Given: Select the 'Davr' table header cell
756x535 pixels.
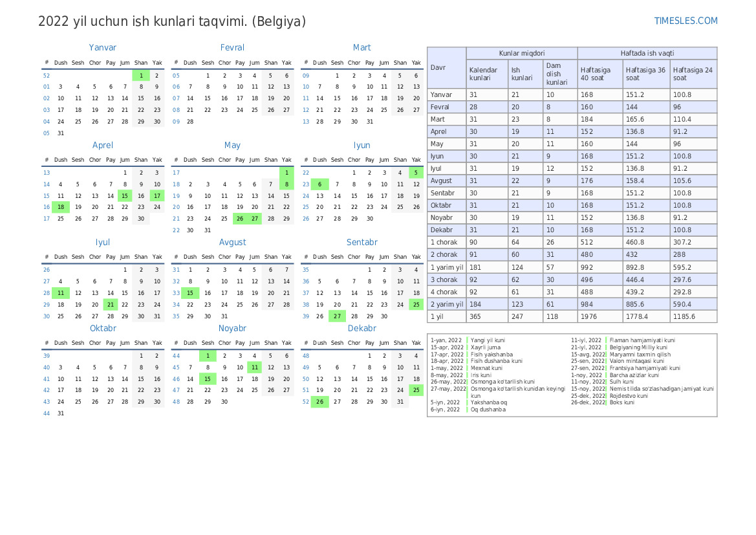Looking at the screenshot, I should 438,67.
